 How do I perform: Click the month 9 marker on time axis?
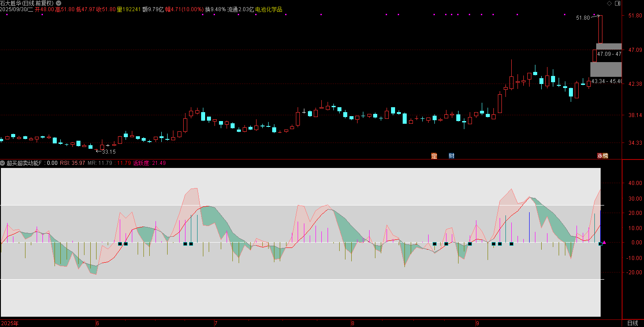[x=477, y=323]
